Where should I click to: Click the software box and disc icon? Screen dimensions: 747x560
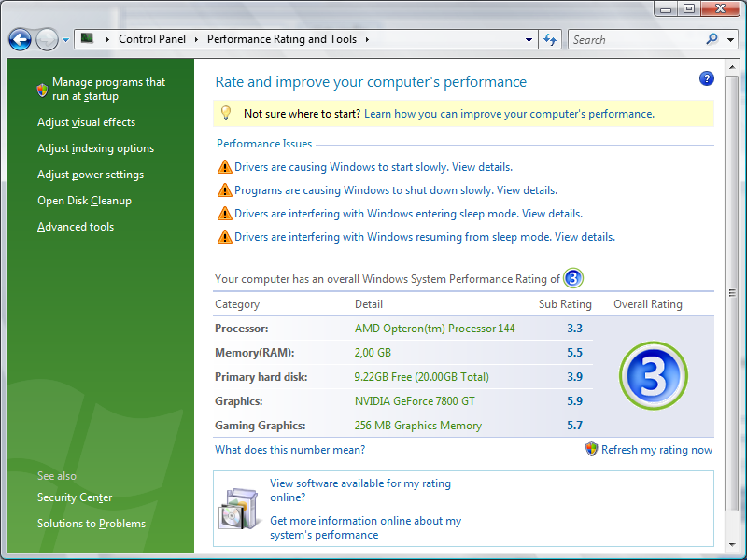coord(238,509)
